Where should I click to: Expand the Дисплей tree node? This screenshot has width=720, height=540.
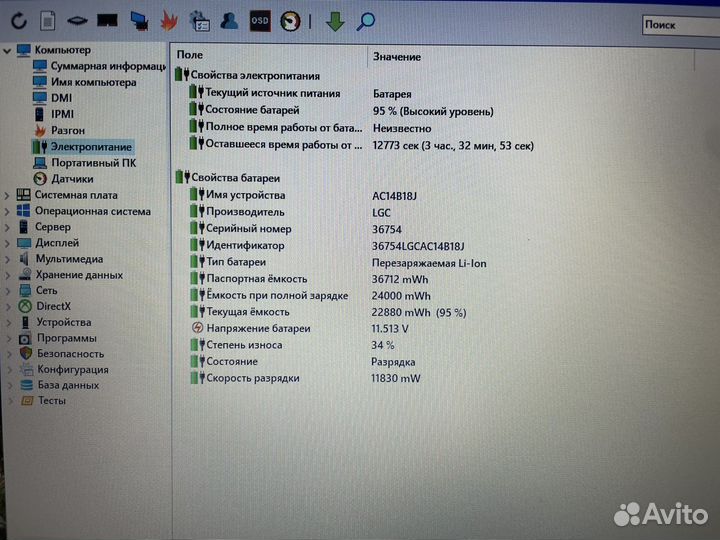click(7, 243)
